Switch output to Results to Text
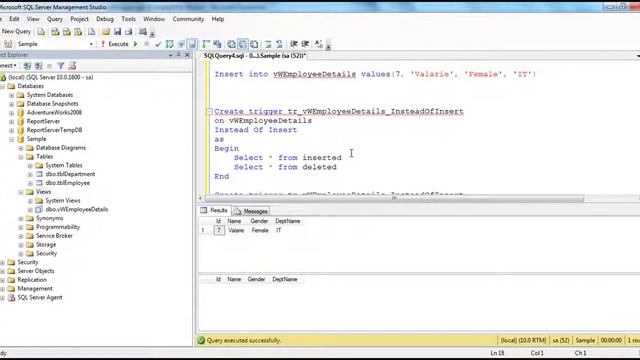This screenshot has height=360, width=640. pyautogui.click(x=231, y=44)
